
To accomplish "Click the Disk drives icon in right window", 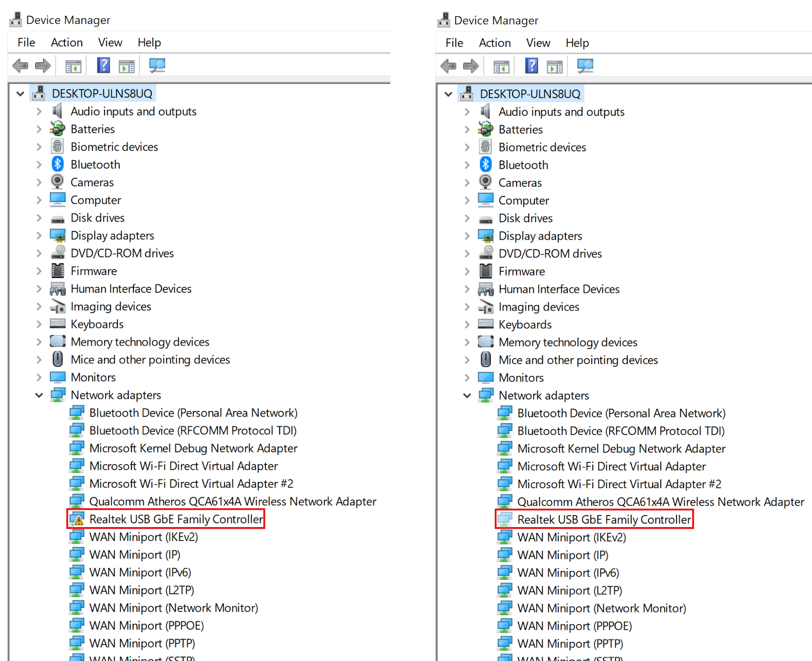I will (486, 219).
